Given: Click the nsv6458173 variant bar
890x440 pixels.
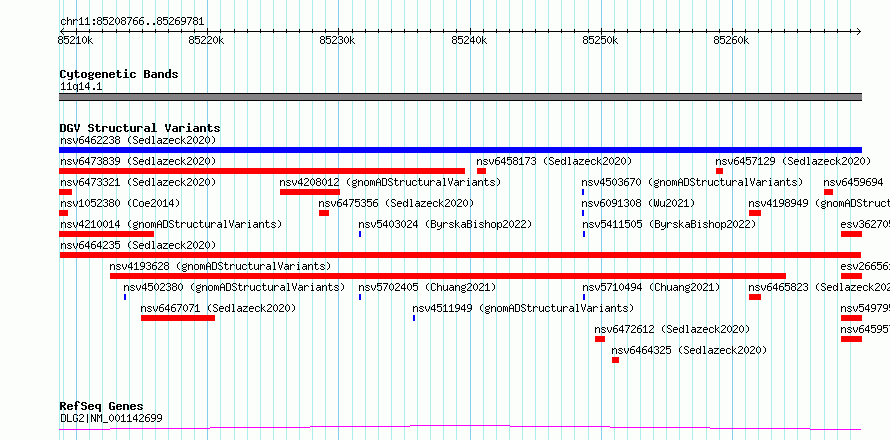Looking at the screenshot, I should [x=481, y=171].
